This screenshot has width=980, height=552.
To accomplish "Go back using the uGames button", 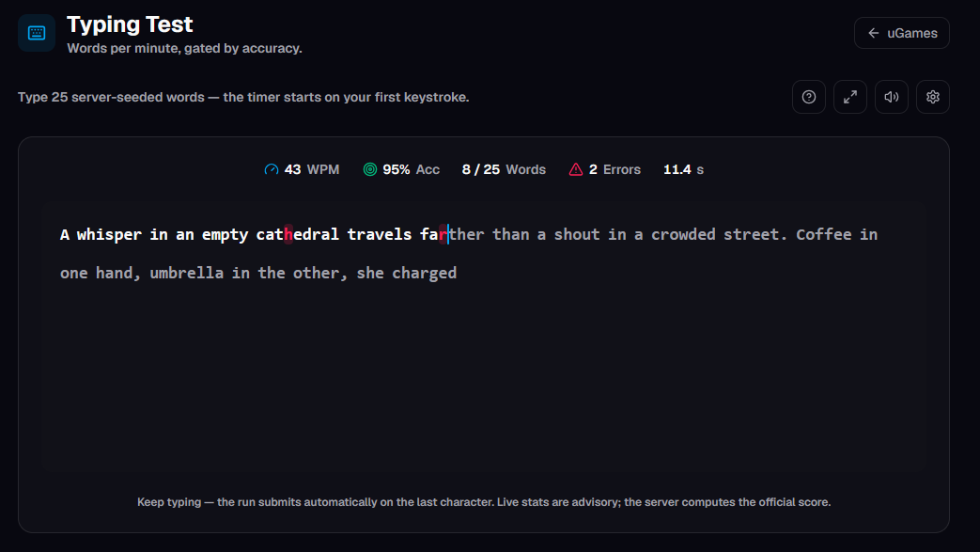I will (x=901, y=33).
